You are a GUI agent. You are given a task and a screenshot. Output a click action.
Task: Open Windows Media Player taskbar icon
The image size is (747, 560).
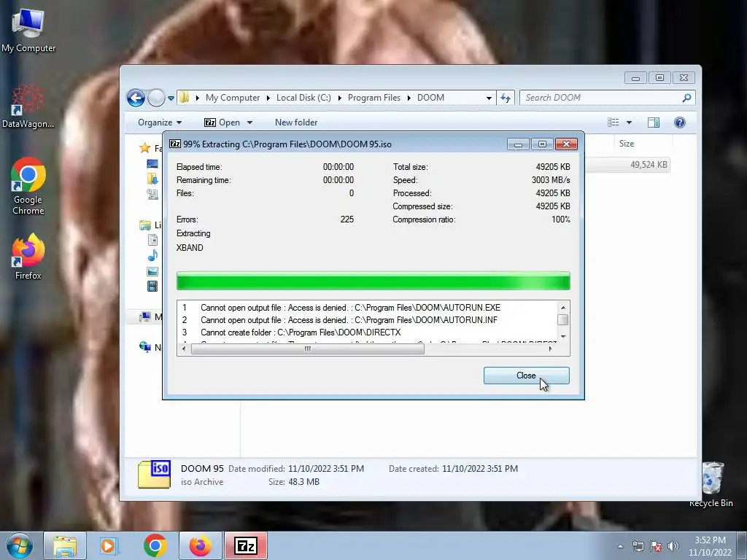point(109,545)
